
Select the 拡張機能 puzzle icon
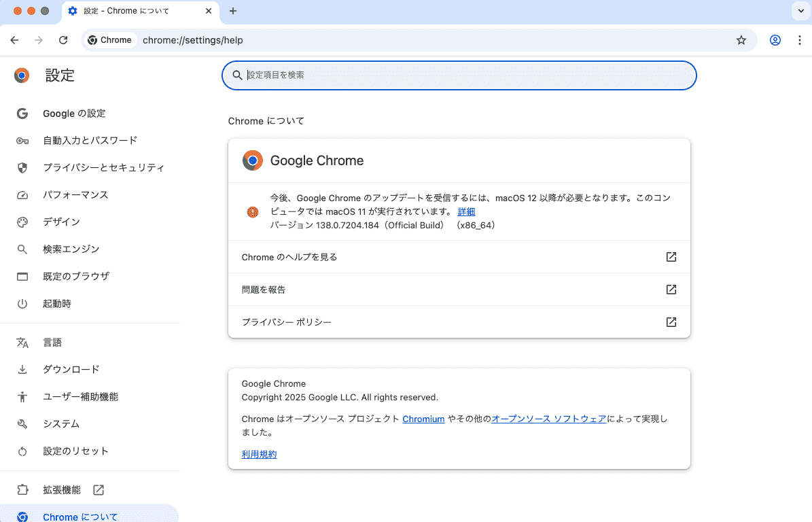pos(22,490)
